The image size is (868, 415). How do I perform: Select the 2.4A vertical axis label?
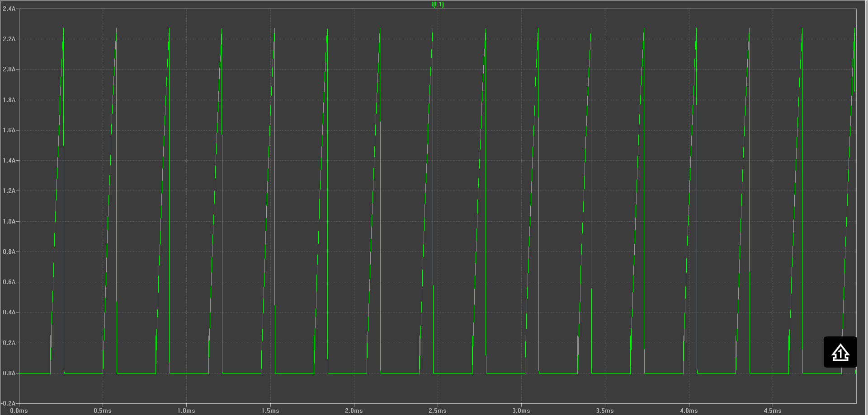click(x=9, y=9)
